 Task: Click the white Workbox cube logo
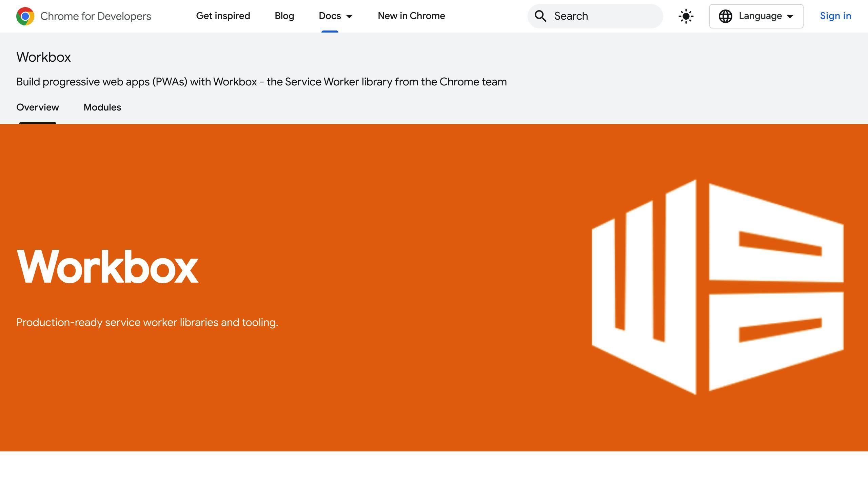tap(717, 287)
